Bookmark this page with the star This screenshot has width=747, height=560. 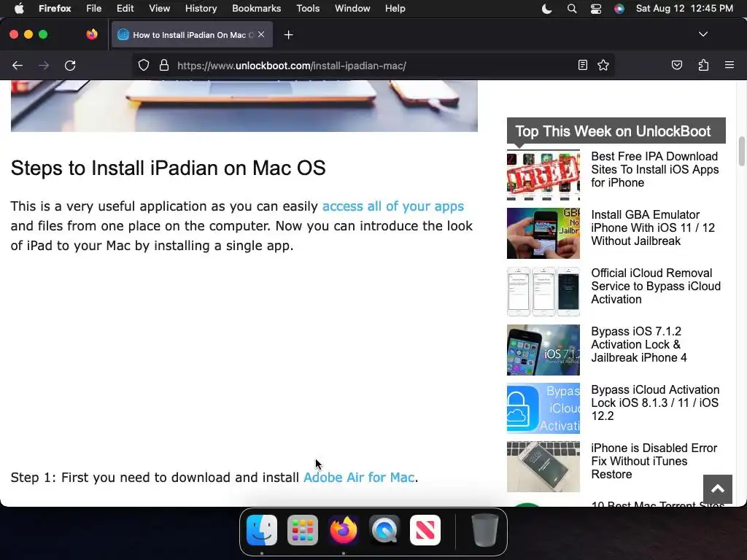pyautogui.click(x=603, y=65)
